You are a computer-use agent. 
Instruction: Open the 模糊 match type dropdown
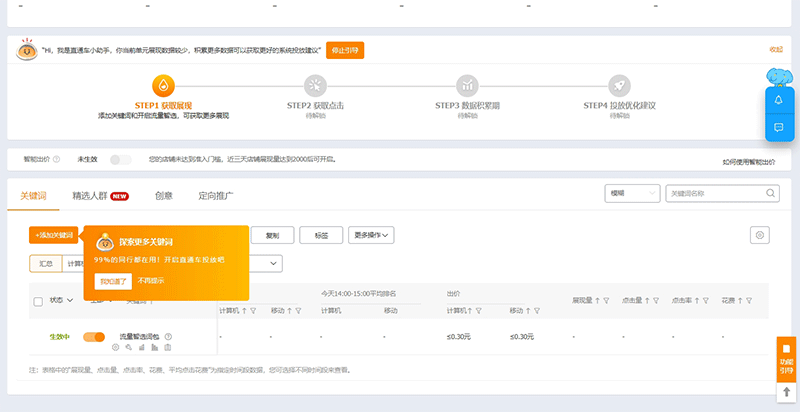tap(632, 193)
